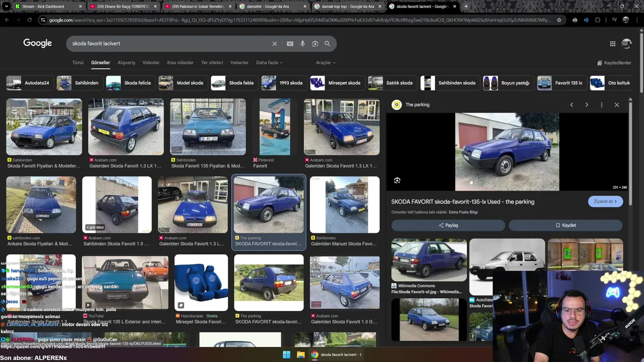Image resolution: width=644 pixels, height=362 pixels.
Task: Filter by Boyun yastığı chip
Action: pyautogui.click(x=508, y=83)
